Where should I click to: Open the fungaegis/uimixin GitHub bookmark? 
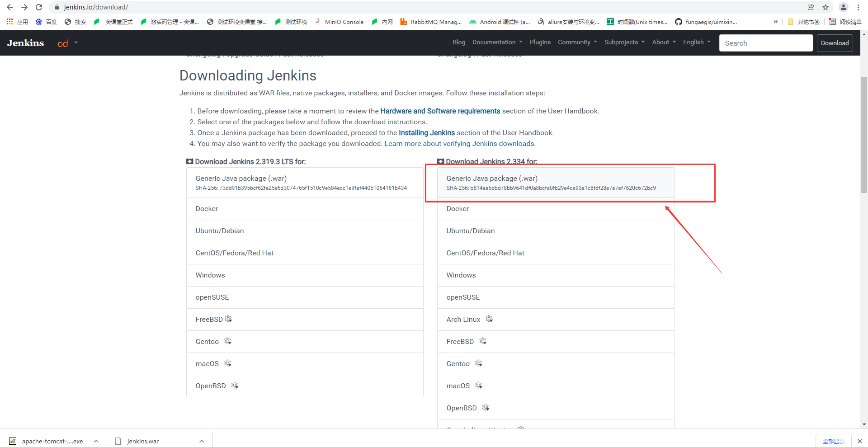[706, 22]
